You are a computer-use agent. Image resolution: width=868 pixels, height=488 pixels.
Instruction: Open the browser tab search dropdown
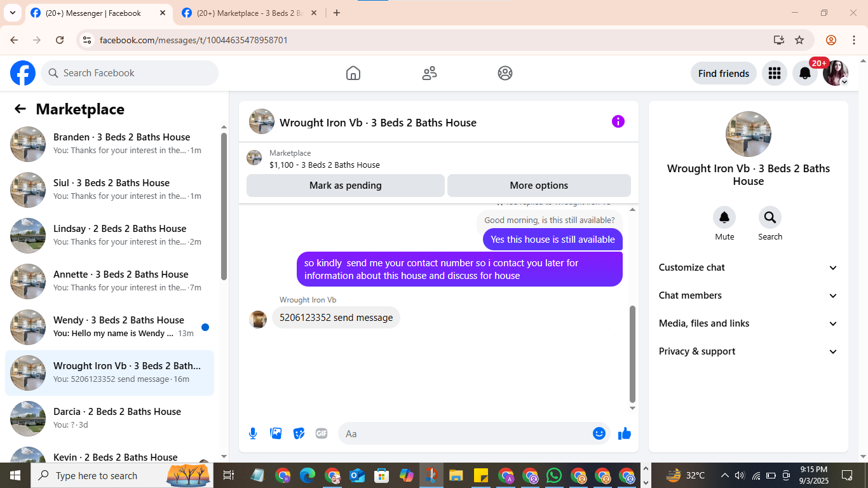(x=12, y=13)
